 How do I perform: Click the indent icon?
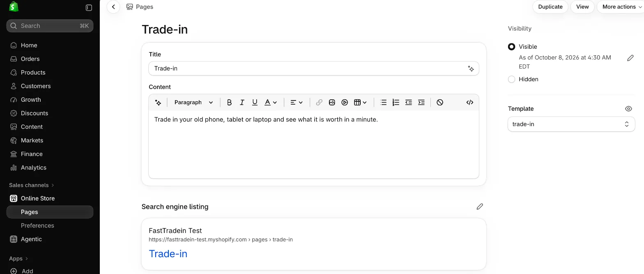[421, 103]
